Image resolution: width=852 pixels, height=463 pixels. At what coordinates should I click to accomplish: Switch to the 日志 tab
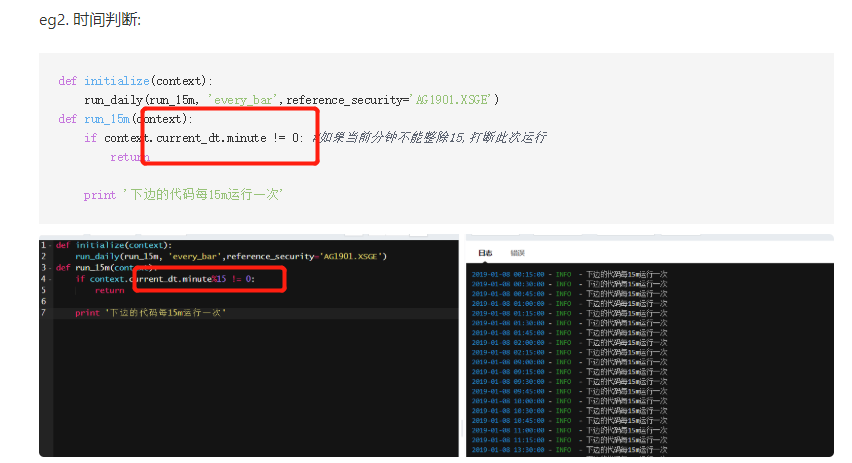coord(485,253)
